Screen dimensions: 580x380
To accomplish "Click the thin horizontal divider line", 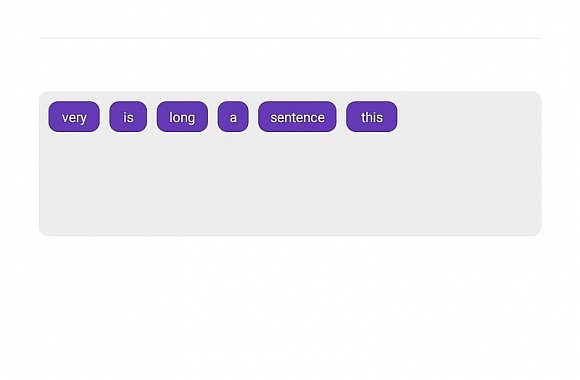I will point(290,38).
